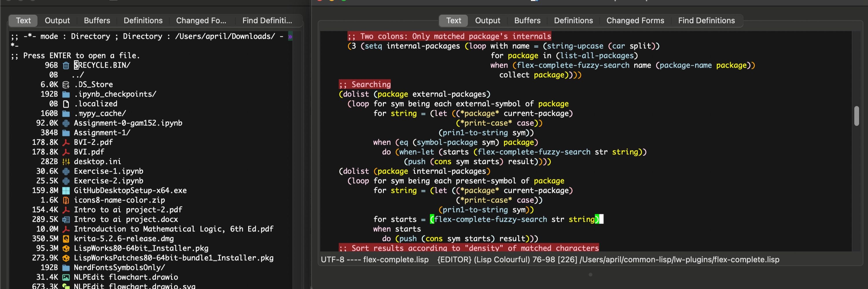Click the icons8-name-color.zip file name
This screenshot has height=289, width=868.
(x=119, y=200)
